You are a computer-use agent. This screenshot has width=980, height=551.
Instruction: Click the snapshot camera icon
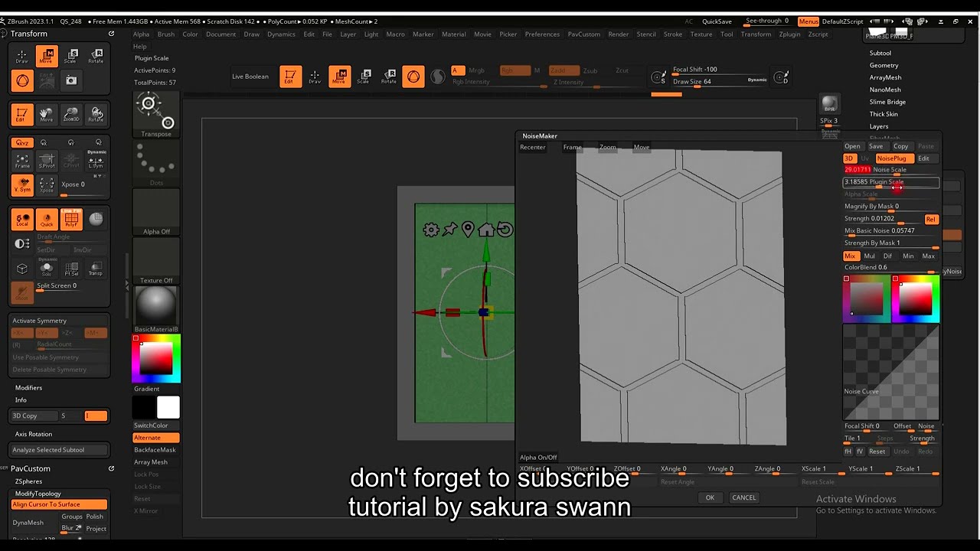(x=71, y=80)
